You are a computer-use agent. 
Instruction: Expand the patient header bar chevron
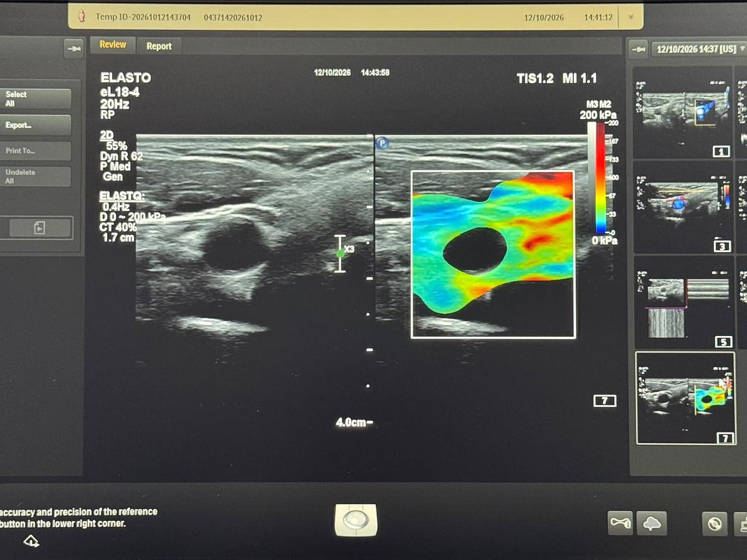pyautogui.click(x=631, y=17)
